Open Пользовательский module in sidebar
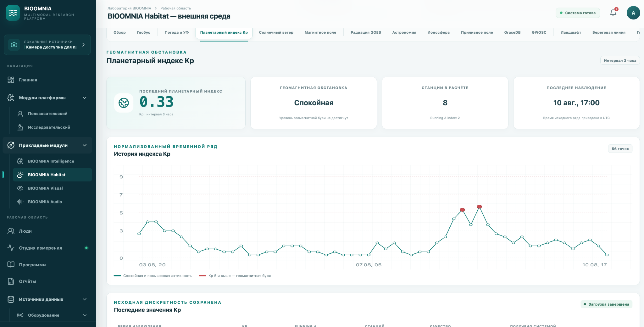This screenshot has height=327, width=644. (52, 114)
